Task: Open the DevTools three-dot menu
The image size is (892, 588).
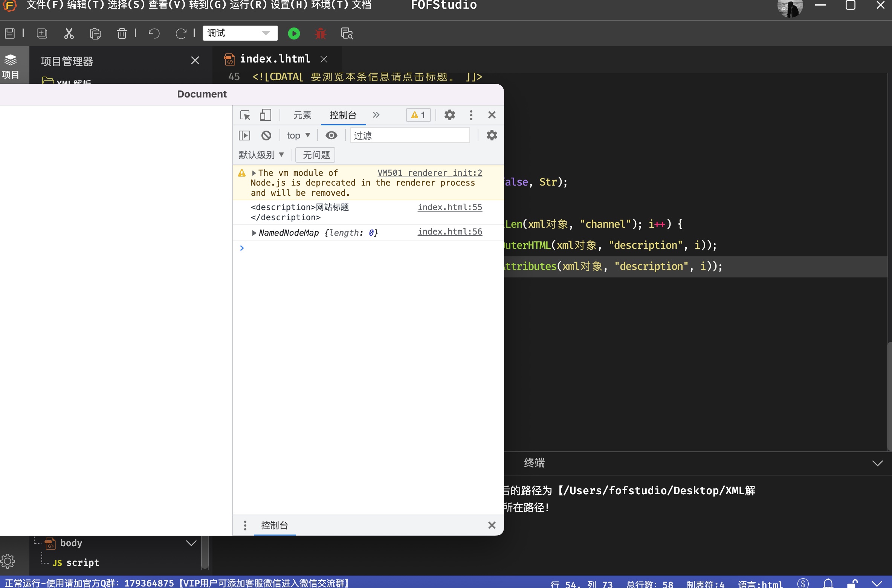Action: click(x=471, y=115)
